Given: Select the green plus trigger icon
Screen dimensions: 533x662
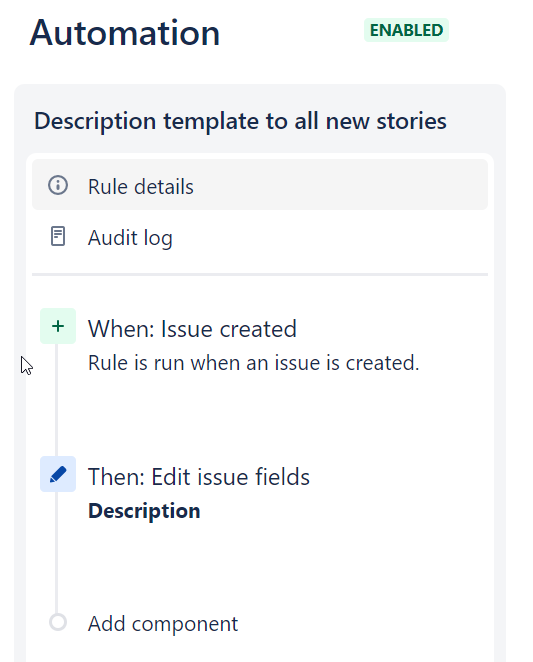Looking at the screenshot, I should click(x=58, y=326).
